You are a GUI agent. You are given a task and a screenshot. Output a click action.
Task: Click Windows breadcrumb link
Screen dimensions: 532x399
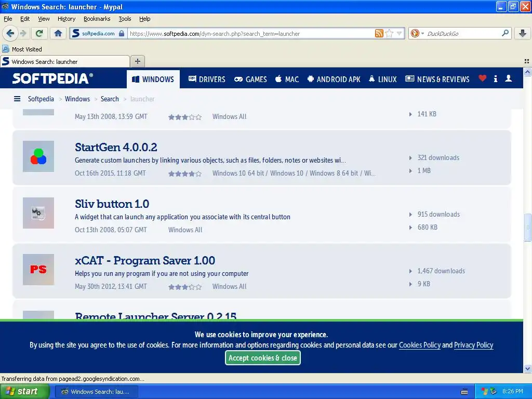click(77, 99)
